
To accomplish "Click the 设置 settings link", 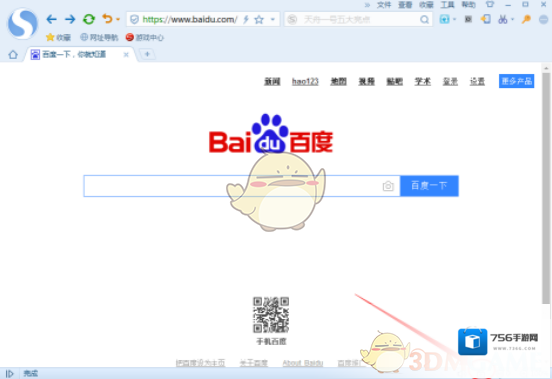I will click(477, 82).
